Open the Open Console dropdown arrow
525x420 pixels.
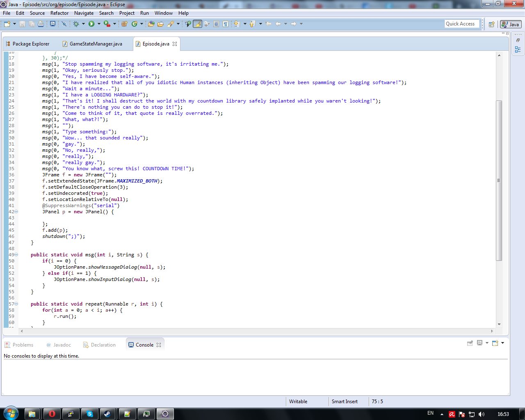click(x=502, y=343)
